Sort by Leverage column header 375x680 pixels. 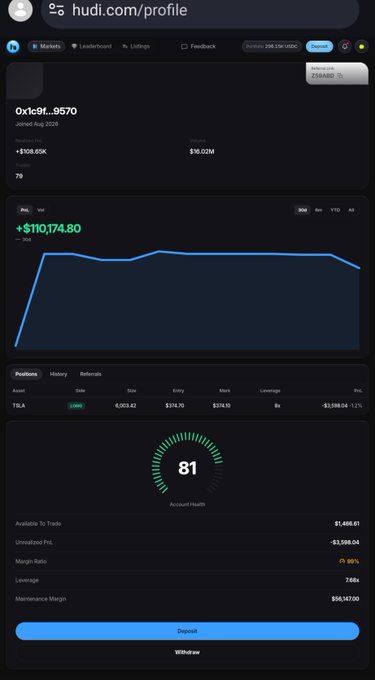270,390
